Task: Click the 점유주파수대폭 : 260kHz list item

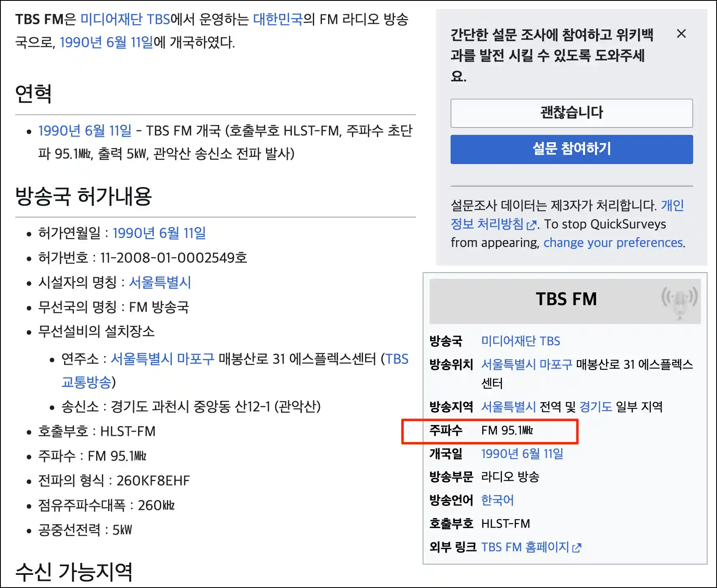Action: [106, 505]
